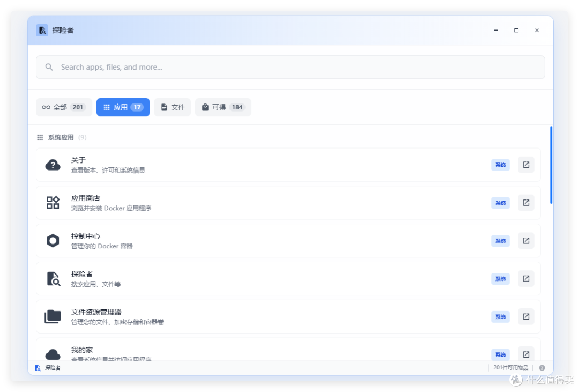Viewport: 579px width, 392px height.
Task: Switch to the 全部 tab
Action: (x=64, y=107)
